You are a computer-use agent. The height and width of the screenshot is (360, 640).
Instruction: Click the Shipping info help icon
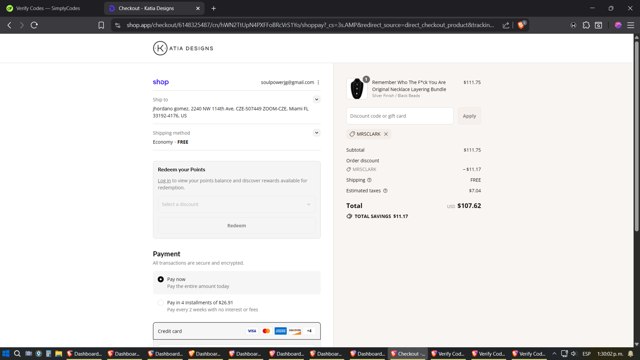[x=369, y=180]
